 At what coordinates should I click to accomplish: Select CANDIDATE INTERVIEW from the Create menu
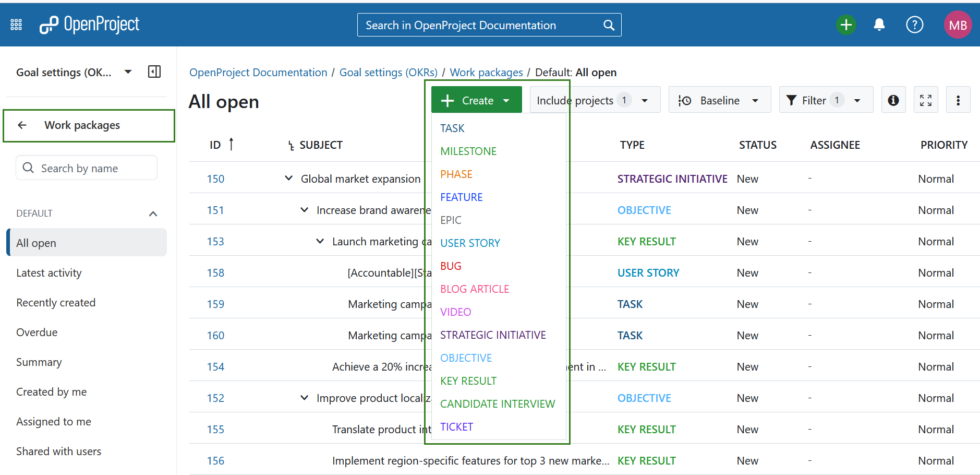click(497, 403)
